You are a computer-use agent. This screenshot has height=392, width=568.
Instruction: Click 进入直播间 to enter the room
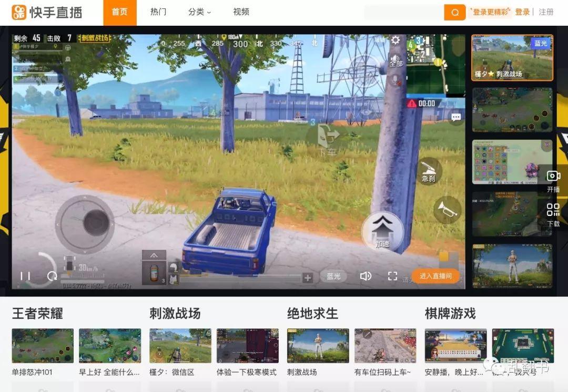click(x=436, y=276)
